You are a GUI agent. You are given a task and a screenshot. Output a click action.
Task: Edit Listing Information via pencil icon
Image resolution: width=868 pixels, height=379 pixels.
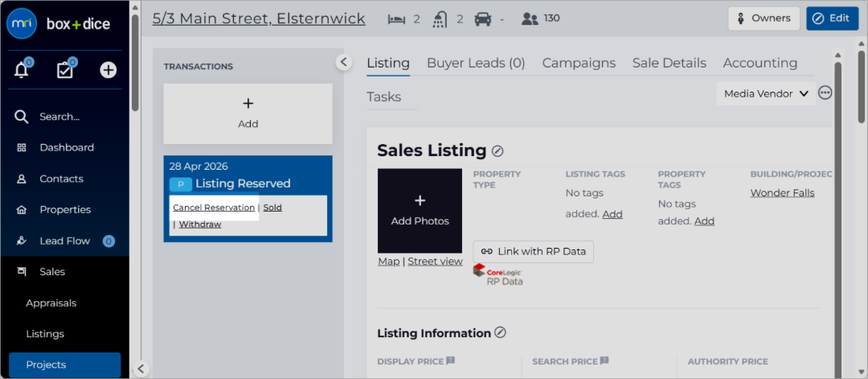[501, 333]
